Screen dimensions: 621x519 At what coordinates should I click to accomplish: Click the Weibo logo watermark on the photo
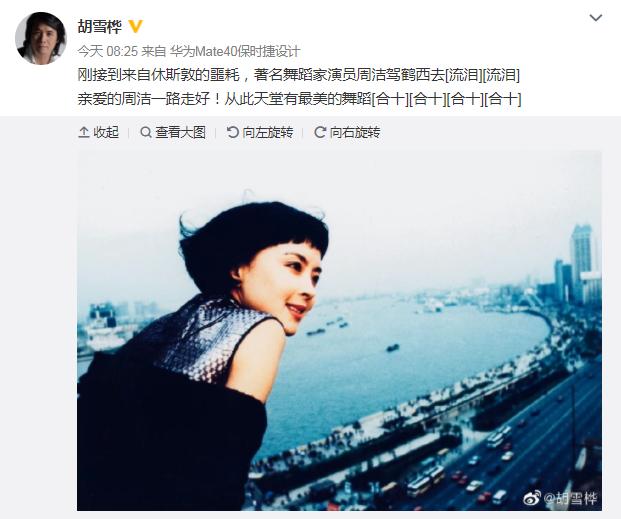[x=532, y=498]
